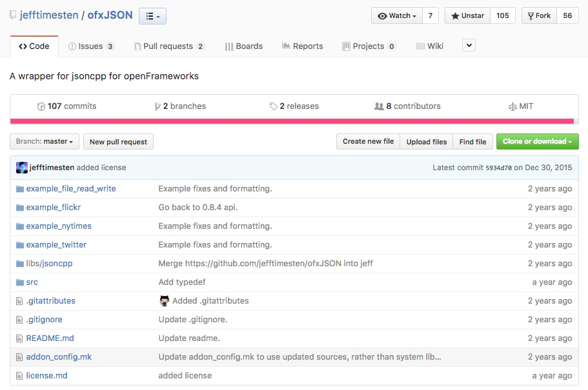The image size is (588, 390).
Task: Expand the Clone or download dropdown
Action: [x=538, y=142]
